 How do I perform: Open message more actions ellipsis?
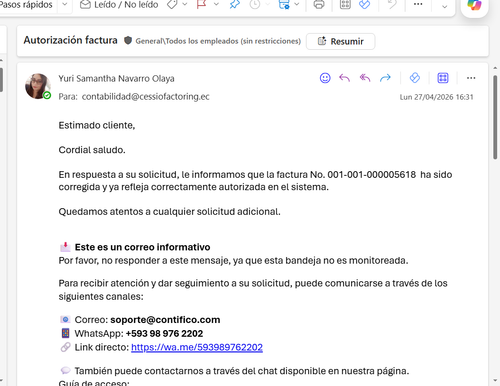[x=471, y=78]
